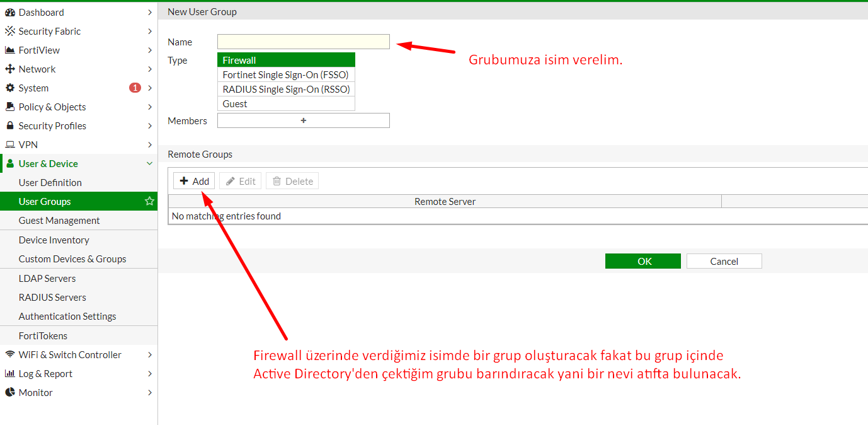Collapse the User & Device section

tap(149, 164)
